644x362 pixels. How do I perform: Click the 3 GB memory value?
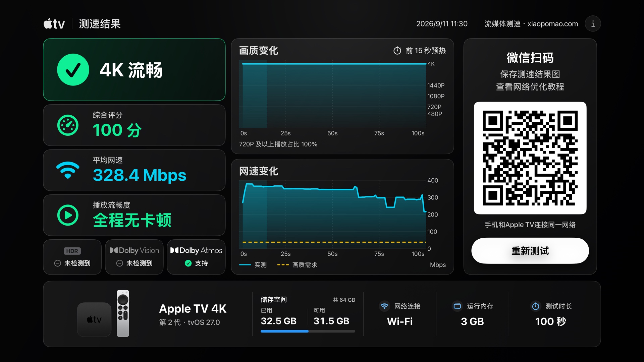point(472,321)
